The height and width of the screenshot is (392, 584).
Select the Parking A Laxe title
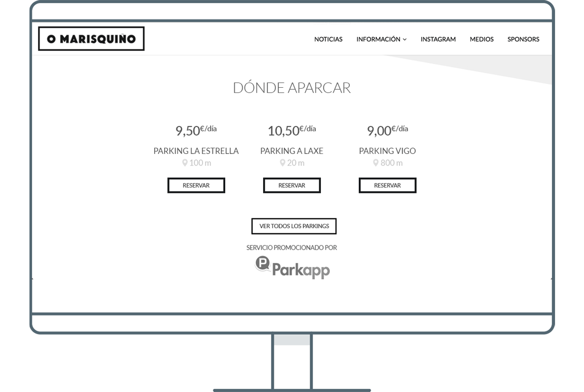click(x=291, y=151)
